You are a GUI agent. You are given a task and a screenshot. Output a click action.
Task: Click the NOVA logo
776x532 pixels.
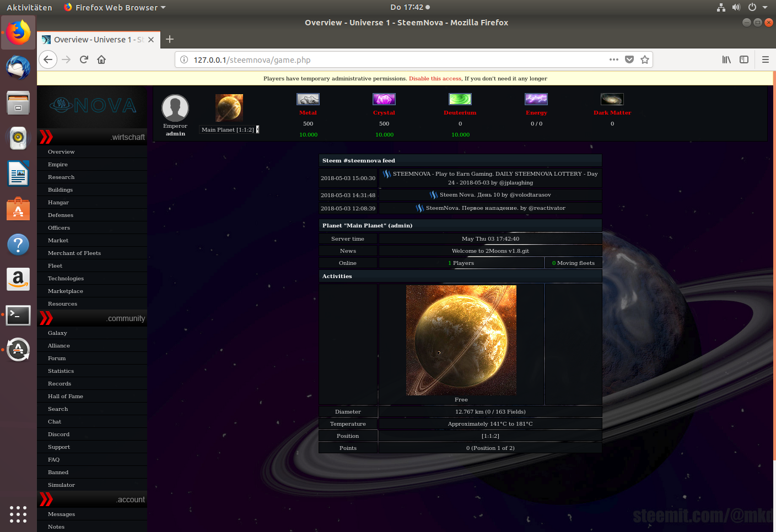tap(93, 105)
